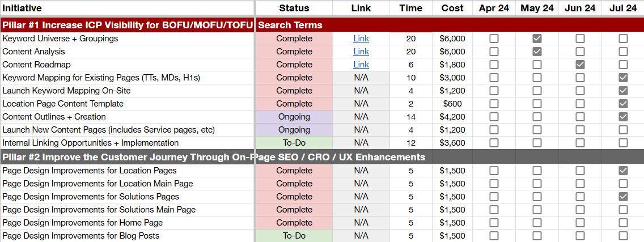644x242 pixels.
Task: Select the Status column header
Action: [294, 8]
